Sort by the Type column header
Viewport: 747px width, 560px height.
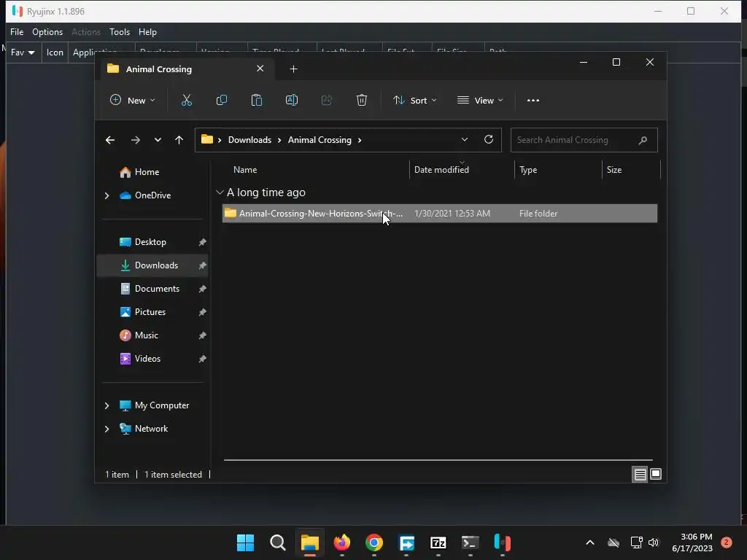click(528, 170)
